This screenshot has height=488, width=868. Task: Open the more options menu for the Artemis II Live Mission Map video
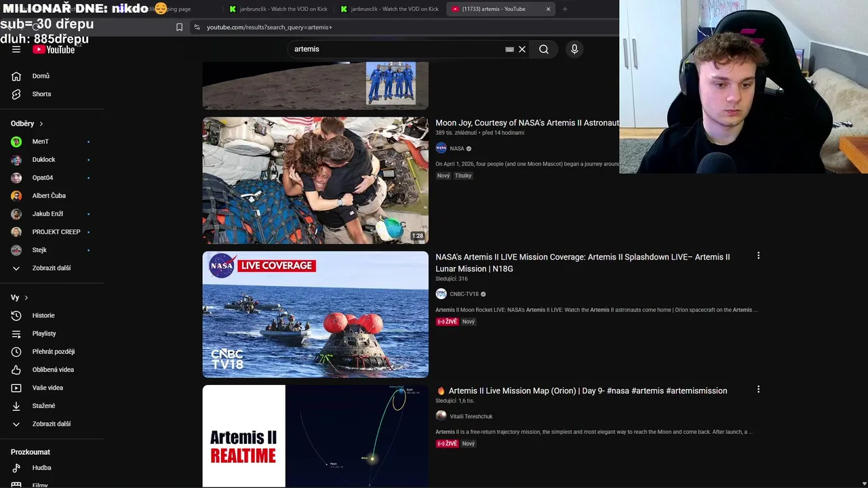[x=758, y=390]
